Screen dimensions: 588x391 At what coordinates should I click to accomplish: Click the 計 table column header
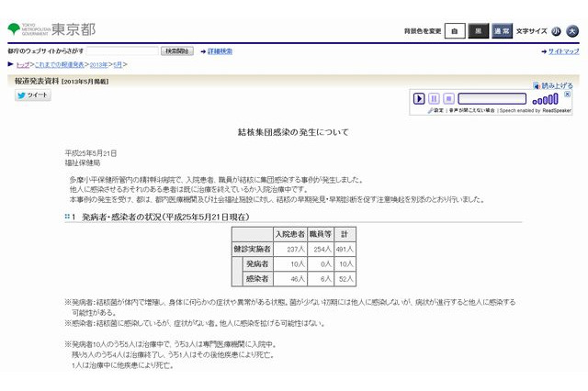click(345, 234)
